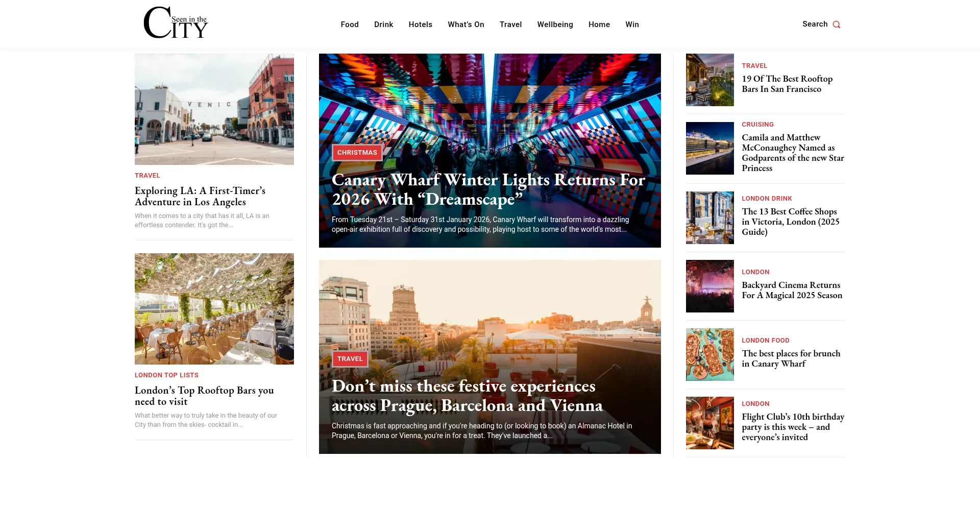Open the San Francisco rooftop bars thumbnail
This screenshot has width=980, height=507.
[x=709, y=80]
